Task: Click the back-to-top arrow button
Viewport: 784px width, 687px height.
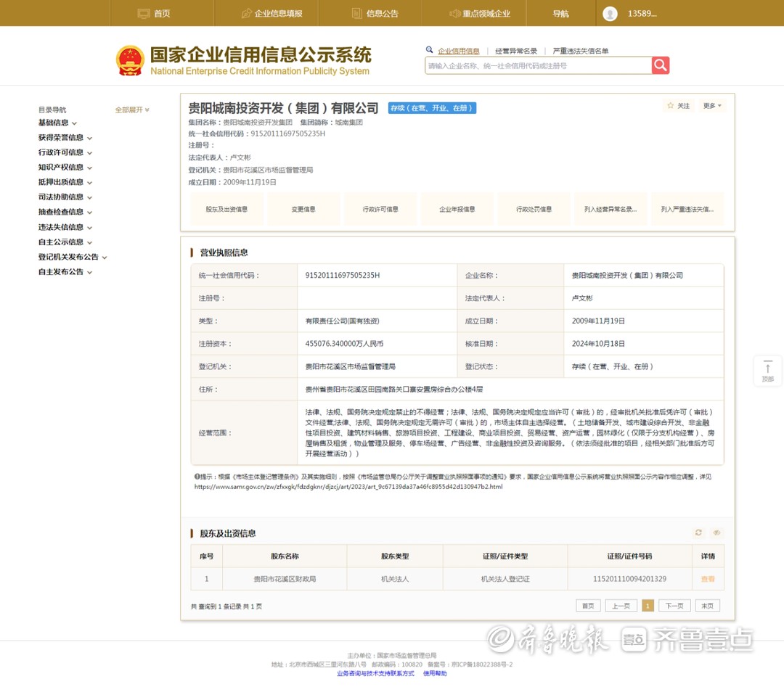Action: [x=767, y=370]
